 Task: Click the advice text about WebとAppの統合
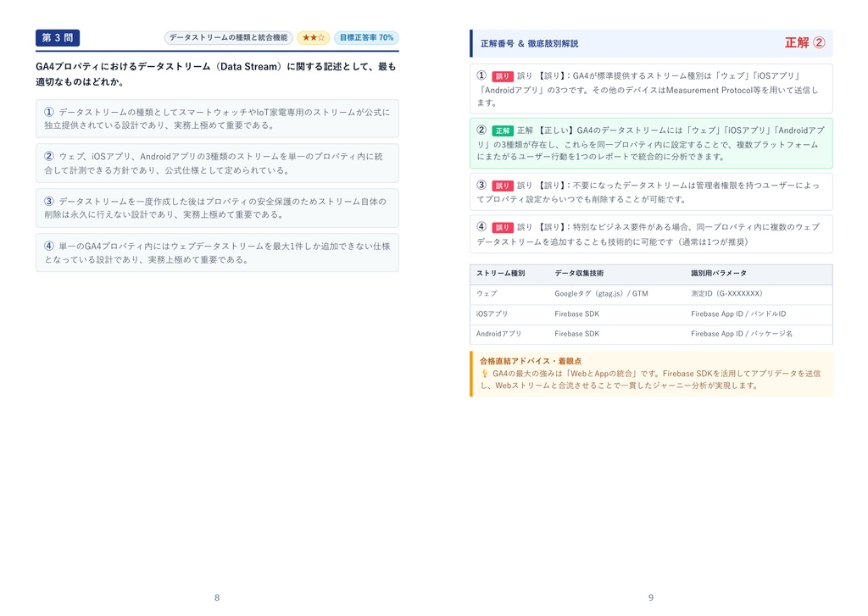[x=650, y=380]
